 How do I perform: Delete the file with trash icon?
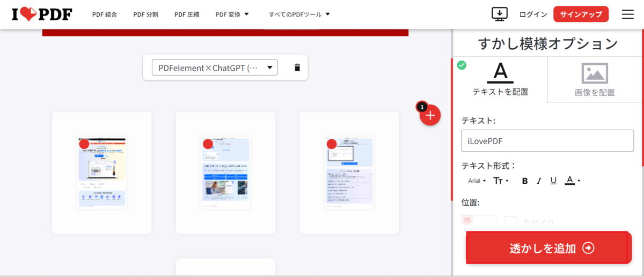coord(297,68)
